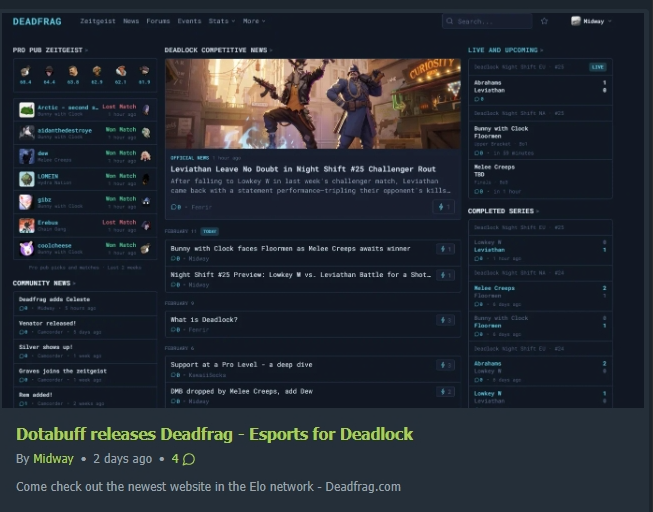The width and height of the screenshot is (653, 512).
Task: Upvote the Bunny with Clock faces Floormen article
Action: (445, 249)
